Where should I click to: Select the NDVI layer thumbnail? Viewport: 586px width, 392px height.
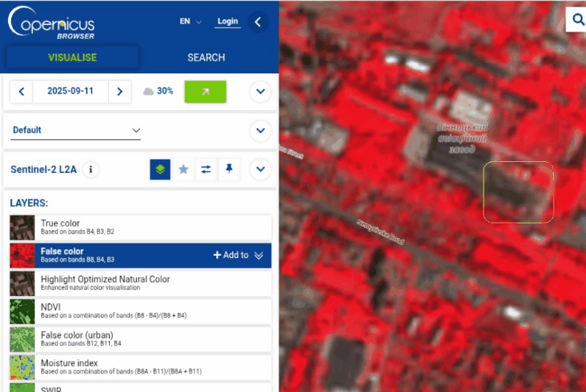tap(23, 311)
